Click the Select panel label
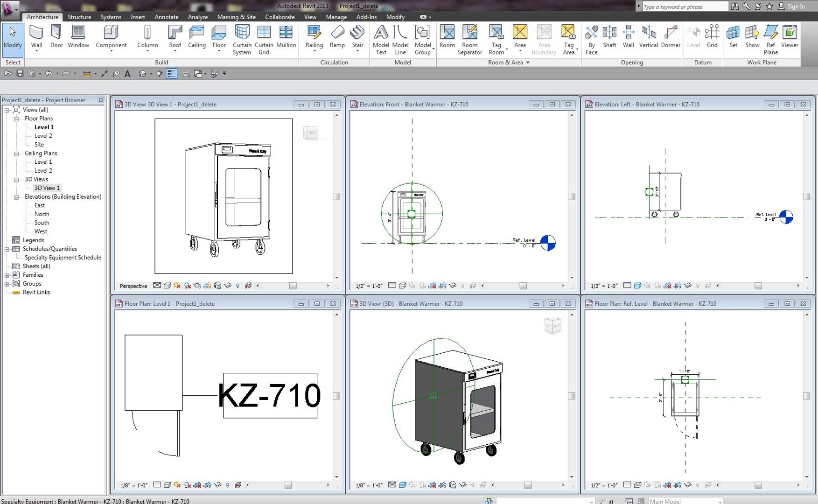The height and width of the screenshot is (504, 818). pos(13,63)
